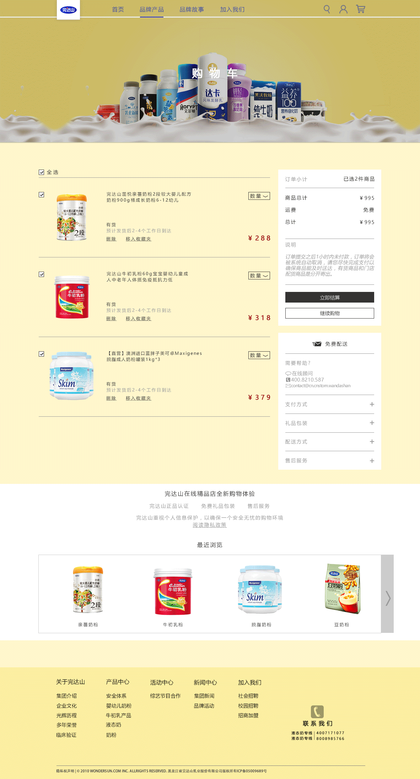The height and width of the screenshot is (779, 420).
Task: Open the shopping cart icon in header
Action: [360, 9]
